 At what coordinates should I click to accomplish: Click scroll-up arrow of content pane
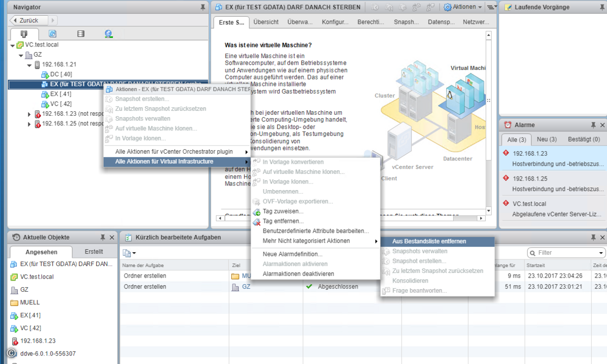point(488,35)
